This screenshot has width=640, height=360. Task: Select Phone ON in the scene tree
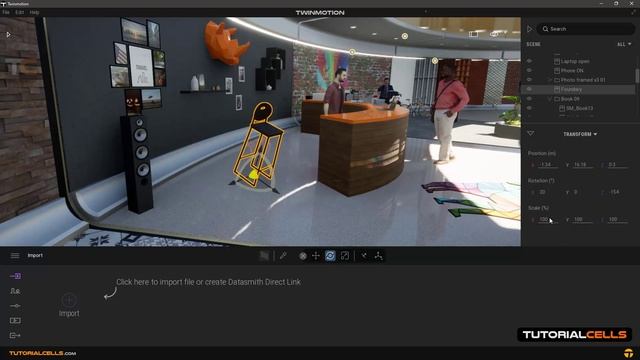tap(572, 71)
